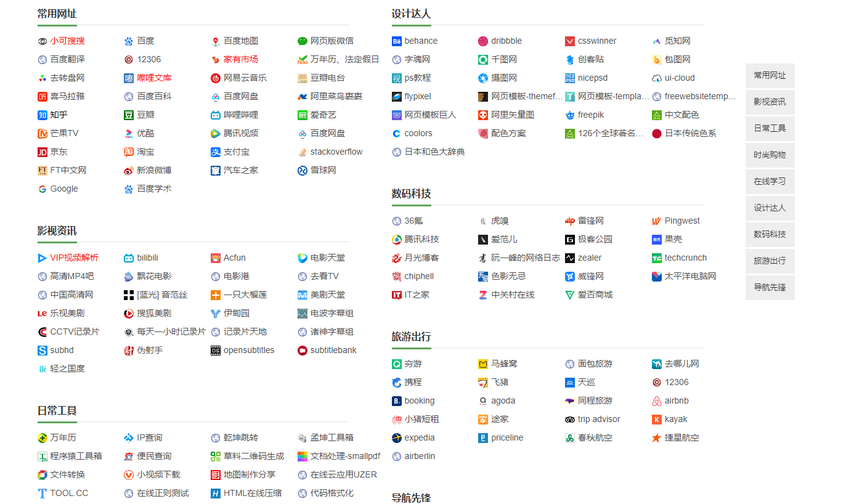Click the paw icon next to 百度

tap(129, 41)
